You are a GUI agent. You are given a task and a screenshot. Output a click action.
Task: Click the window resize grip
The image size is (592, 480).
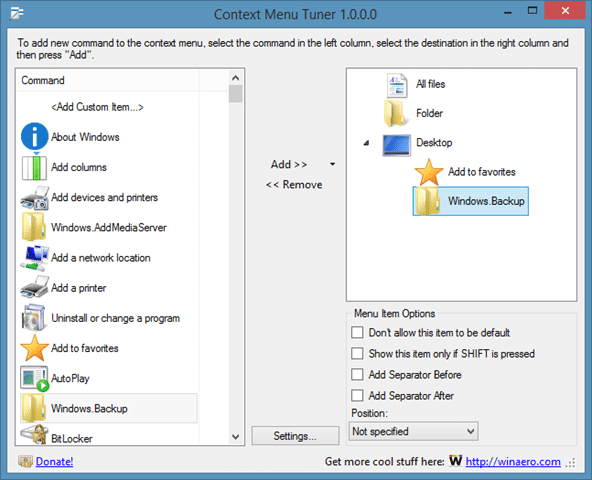(571, 463)
